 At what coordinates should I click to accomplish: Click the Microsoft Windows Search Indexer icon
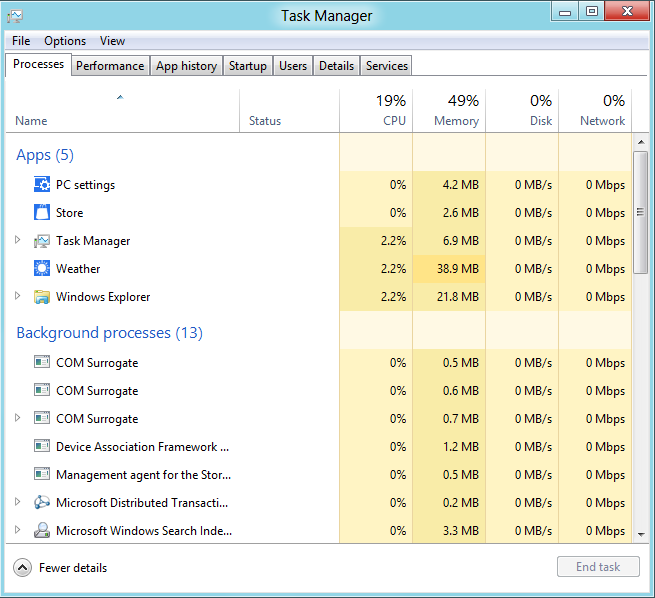pos(42,531)
